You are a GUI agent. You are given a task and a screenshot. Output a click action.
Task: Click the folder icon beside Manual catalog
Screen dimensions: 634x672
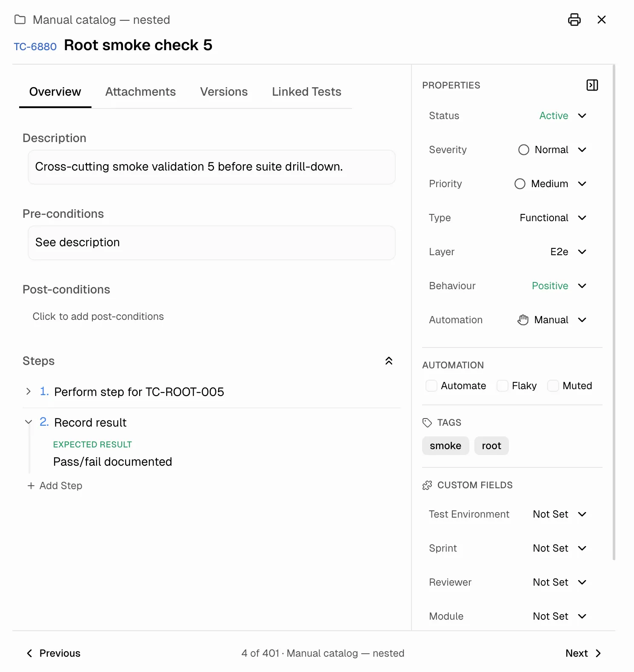pos(20,20)
